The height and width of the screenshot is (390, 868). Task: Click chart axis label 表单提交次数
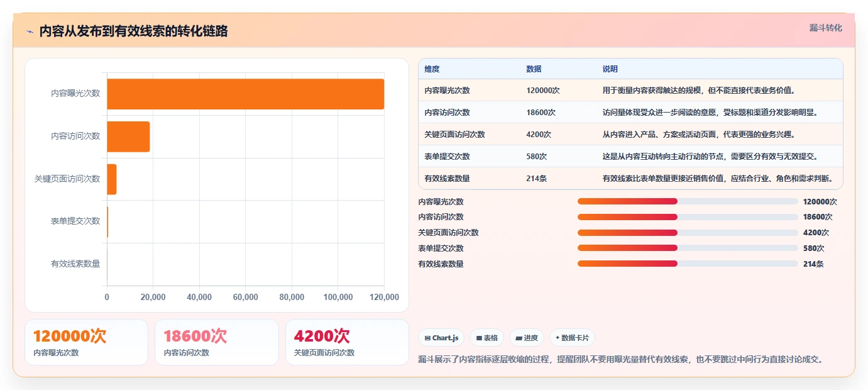[x=75, y=221]
